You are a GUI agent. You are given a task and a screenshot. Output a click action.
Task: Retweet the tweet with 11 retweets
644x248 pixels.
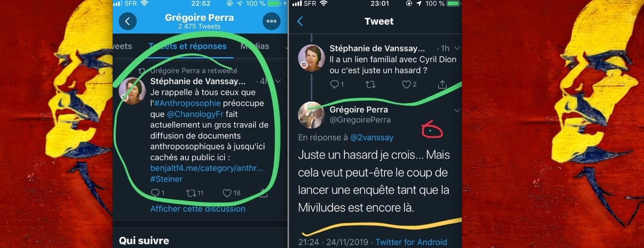(x=191, y=193)
